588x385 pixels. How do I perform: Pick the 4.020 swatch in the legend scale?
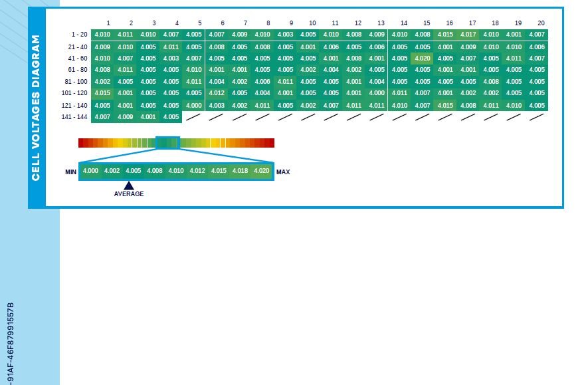[262, 171]
